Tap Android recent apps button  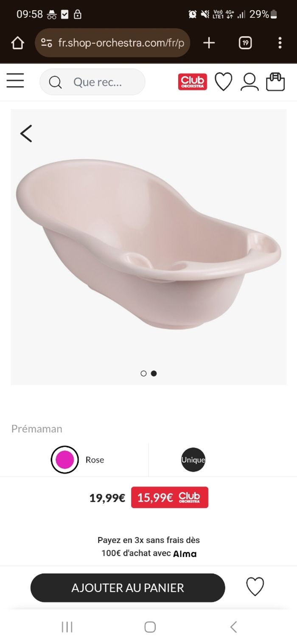[x=67, y=627]
